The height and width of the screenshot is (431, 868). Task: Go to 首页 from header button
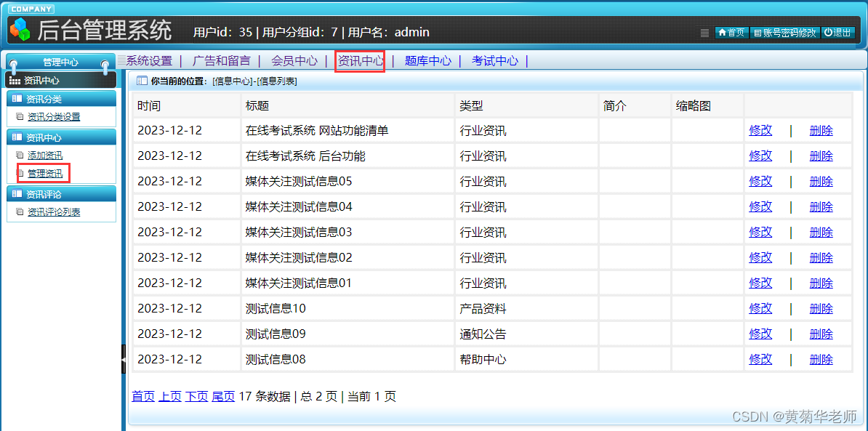[732, 33]
